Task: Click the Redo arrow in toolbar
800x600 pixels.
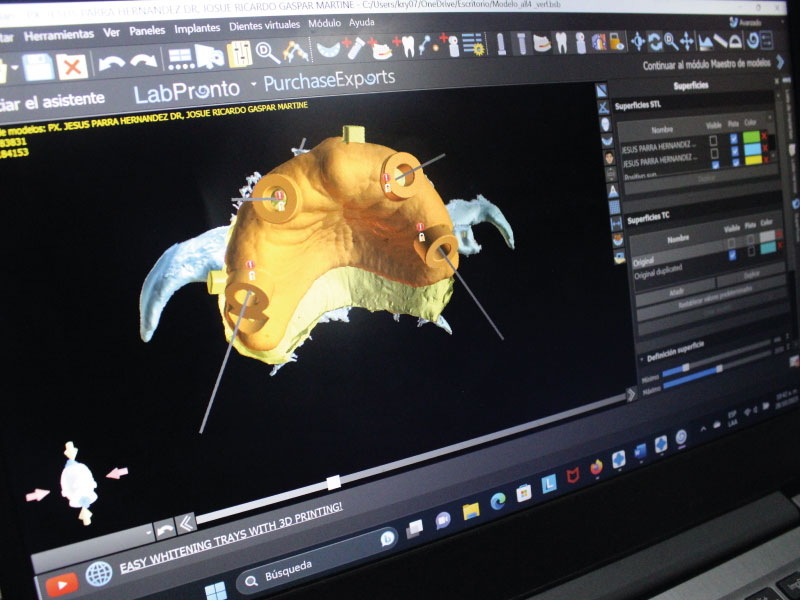Action: [x=143, y=62]
